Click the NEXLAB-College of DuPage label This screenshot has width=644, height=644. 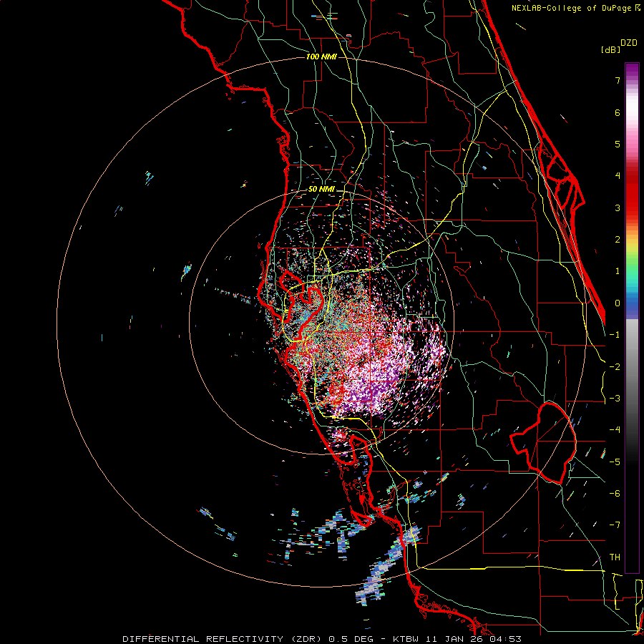[571, 8]
